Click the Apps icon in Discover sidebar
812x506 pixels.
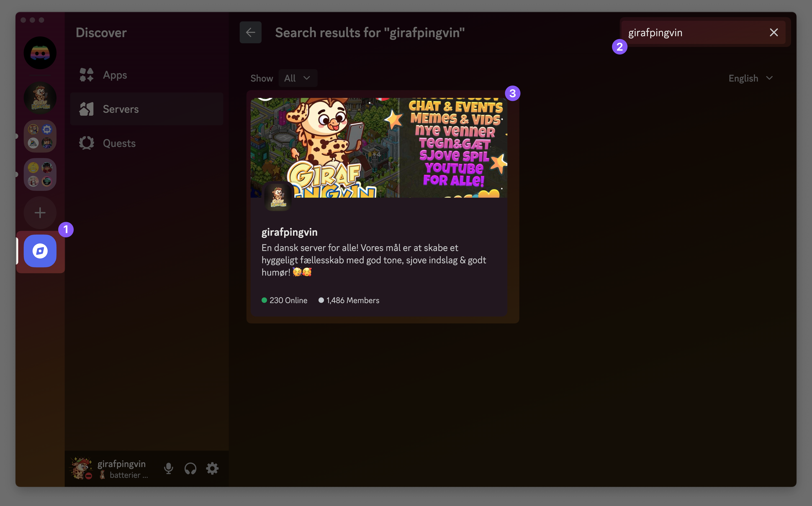click(x=86, y=75)
